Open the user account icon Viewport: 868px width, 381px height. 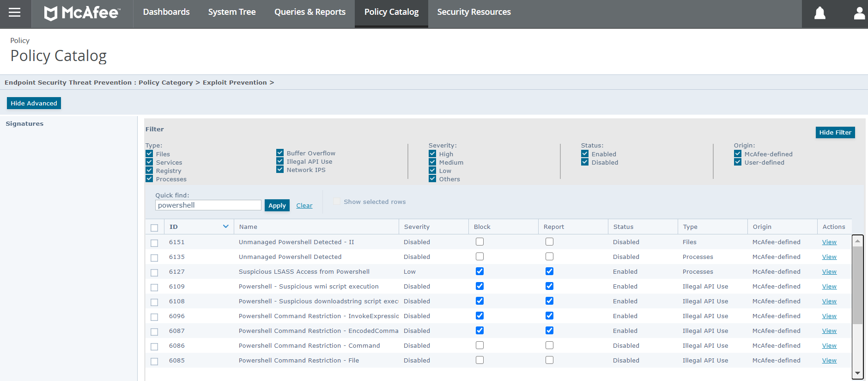tap(859, 13)
